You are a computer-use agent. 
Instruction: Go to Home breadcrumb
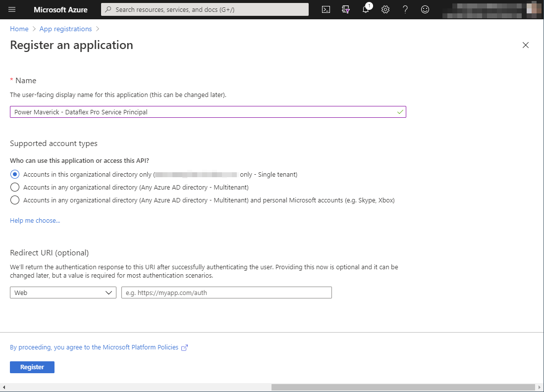19,29
